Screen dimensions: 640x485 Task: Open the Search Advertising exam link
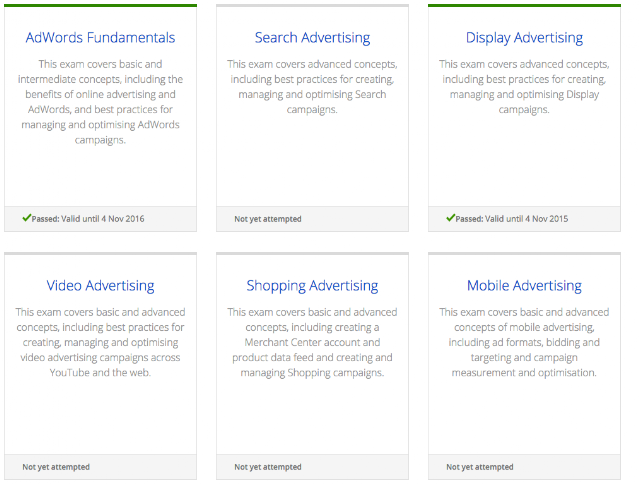(x=312, y=38)
